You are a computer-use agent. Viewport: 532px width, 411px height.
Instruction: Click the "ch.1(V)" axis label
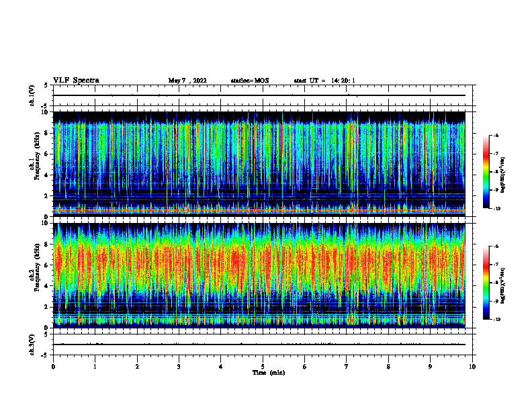click(32, 95)
